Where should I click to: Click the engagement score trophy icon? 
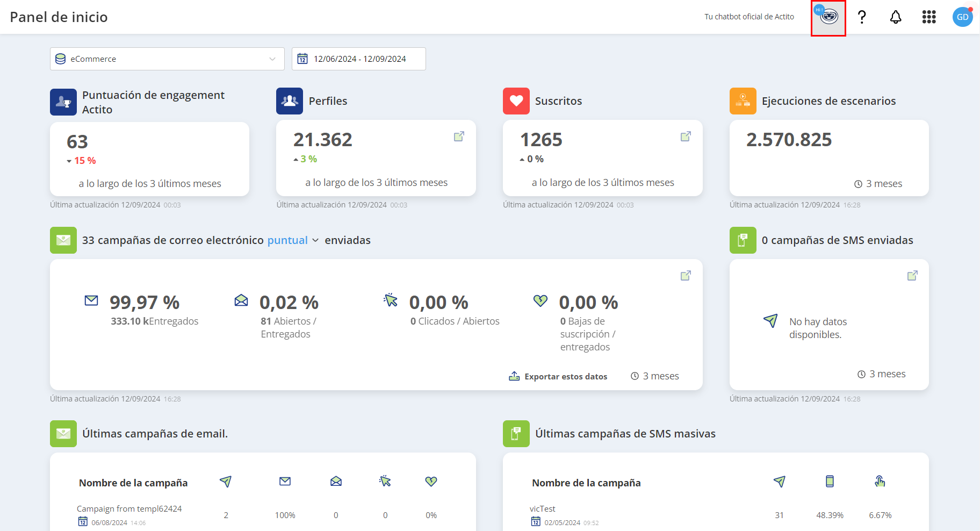[63, 102]
